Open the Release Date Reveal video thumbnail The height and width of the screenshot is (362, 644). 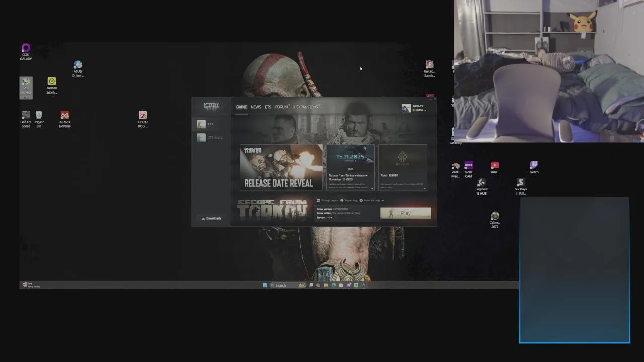281,167
